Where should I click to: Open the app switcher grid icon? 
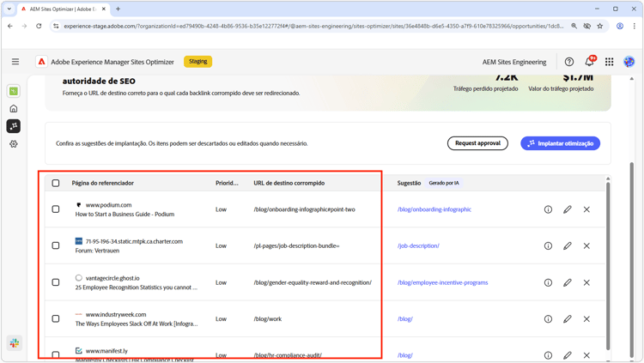pos(609,62)
